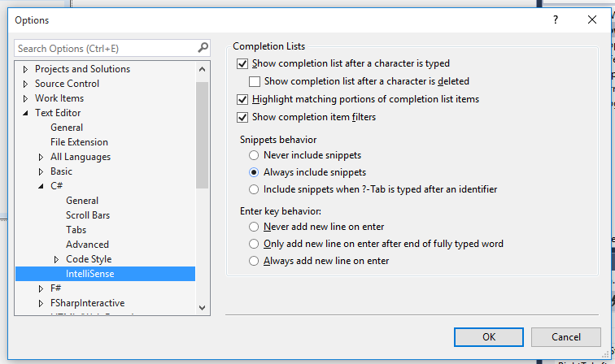Collapse the Text Editor node

tap(25, 113)
